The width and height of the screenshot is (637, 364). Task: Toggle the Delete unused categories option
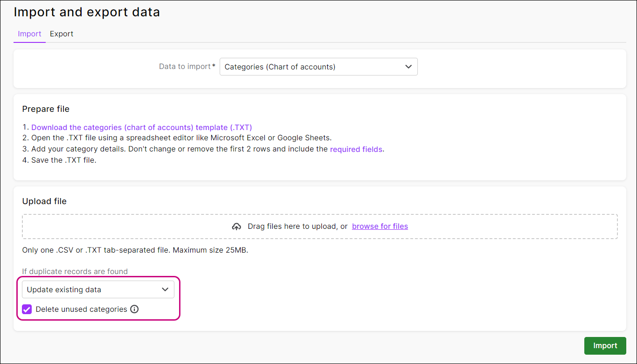[27, 309]
